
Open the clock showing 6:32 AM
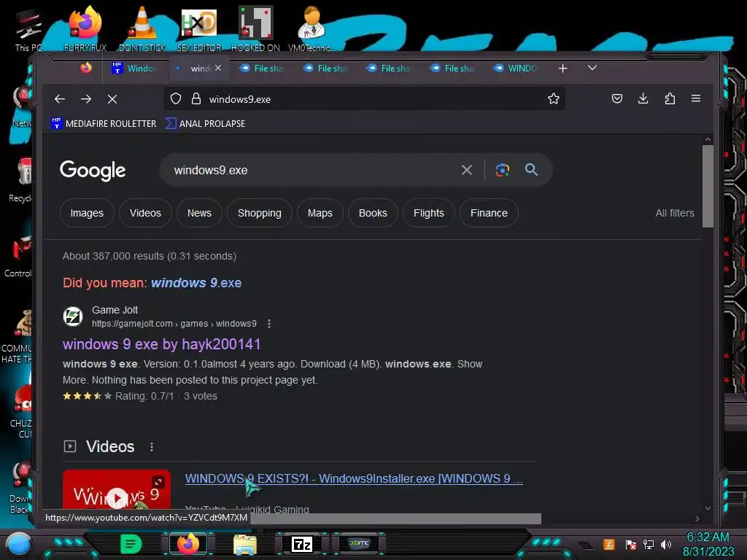point(708,544)
